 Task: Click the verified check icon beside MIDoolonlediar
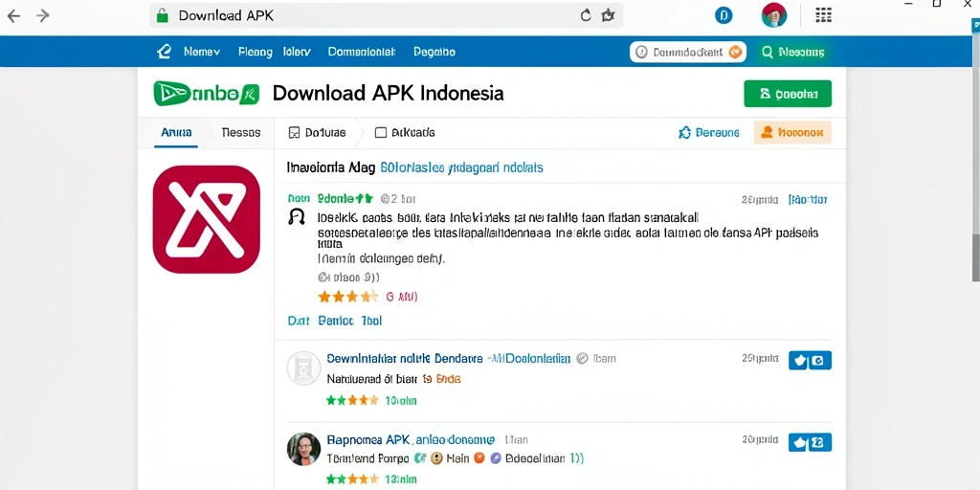(x=582, y=359)
